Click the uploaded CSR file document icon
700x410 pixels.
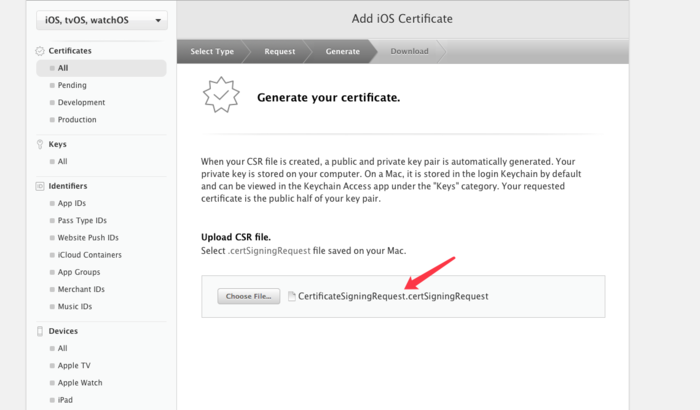pyautogui.click(x=292, y=296)
